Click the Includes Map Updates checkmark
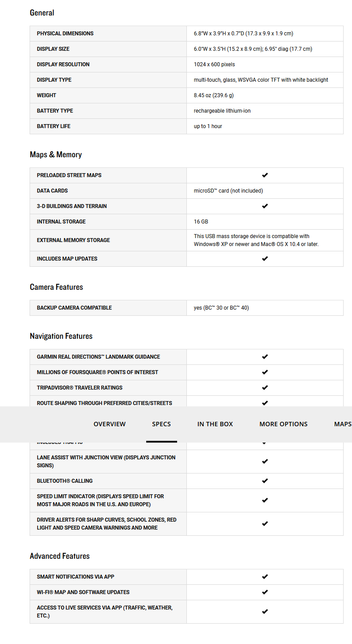The image size is (352, 644). coord(265,259)
